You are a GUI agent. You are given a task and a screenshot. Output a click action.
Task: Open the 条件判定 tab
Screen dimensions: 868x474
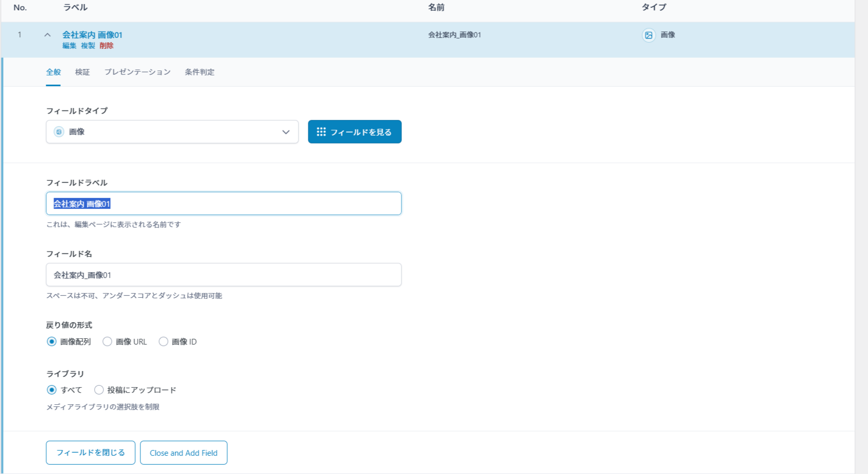[200, 72]
